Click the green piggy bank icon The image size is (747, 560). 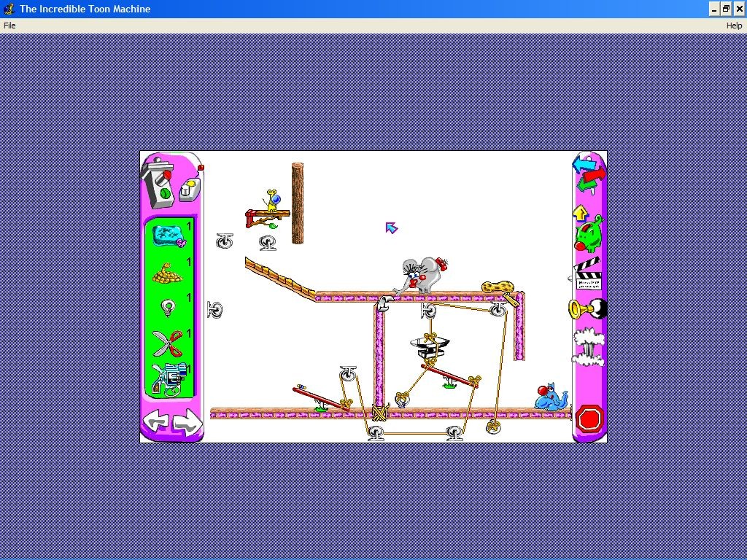tap(589, 234)
